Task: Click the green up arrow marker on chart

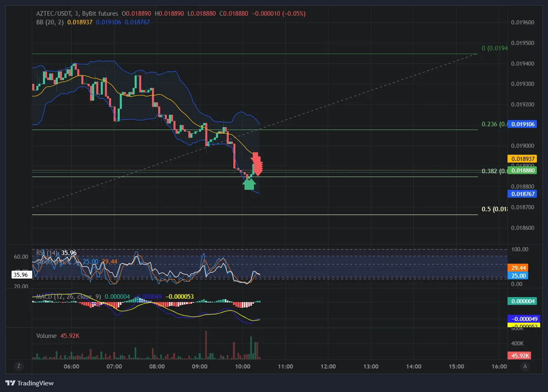Action: click(249, 184)
